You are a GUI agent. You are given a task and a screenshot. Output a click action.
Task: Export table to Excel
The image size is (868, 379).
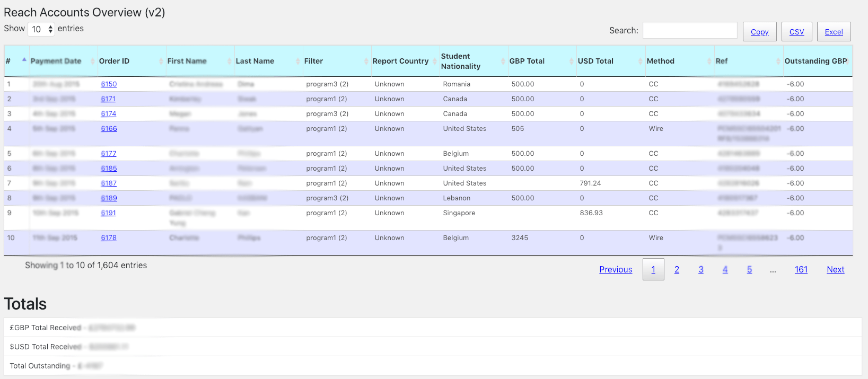834,32
